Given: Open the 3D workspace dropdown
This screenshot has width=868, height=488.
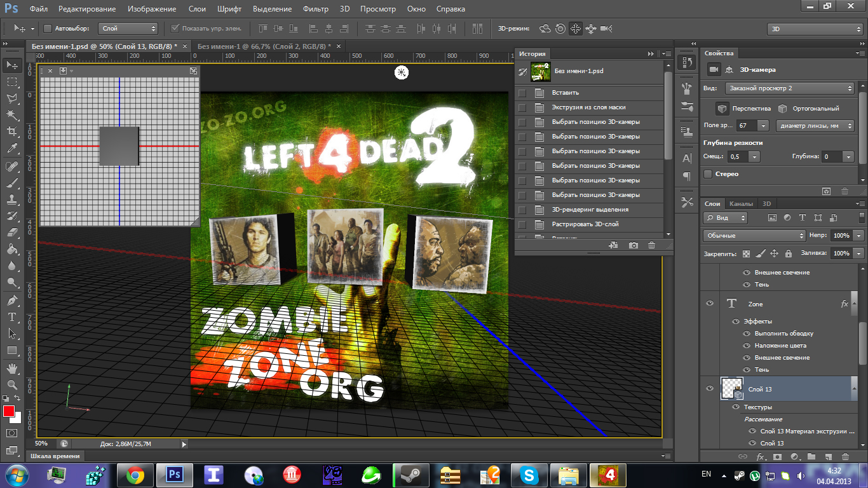Looking at the screenshot, I should [x=815, y=29].
